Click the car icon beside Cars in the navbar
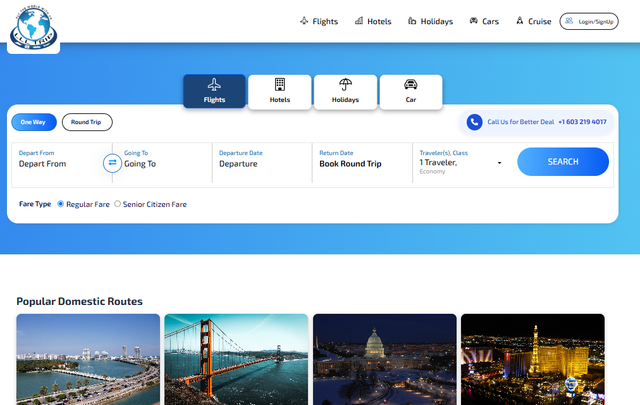This screenshot has width=640, height=405. [x=473, y=20]
